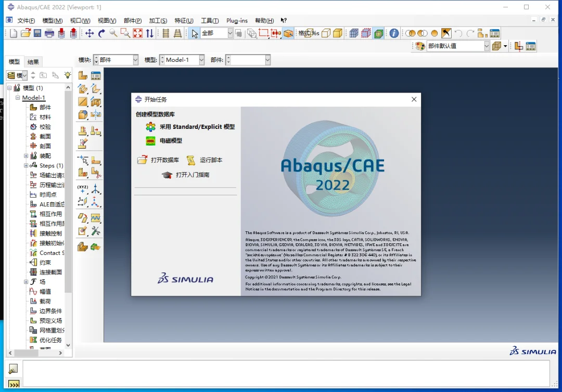
Task: Click the Auto-Fit View icon
Action: [x=137, y=33]
